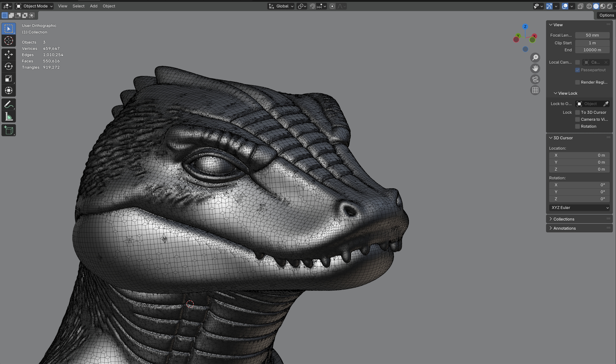The image size is (616, 364).
Task: Toggle camera view button
Action: pos(535,79)
